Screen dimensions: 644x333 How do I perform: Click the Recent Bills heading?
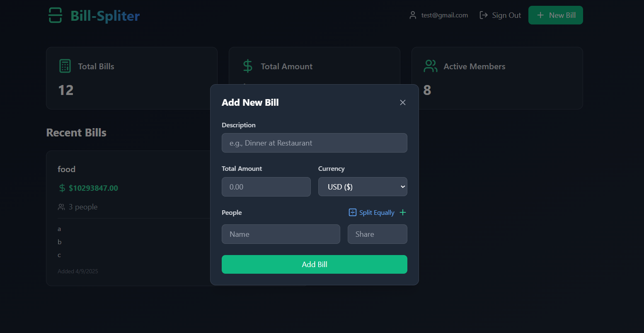pyautogui.click(x=76, y=132)
